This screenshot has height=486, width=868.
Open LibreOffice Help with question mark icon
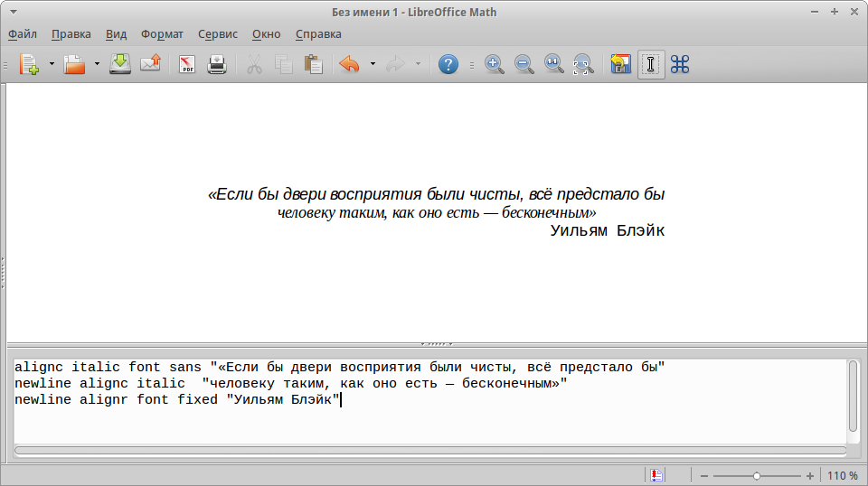(448, 64)
